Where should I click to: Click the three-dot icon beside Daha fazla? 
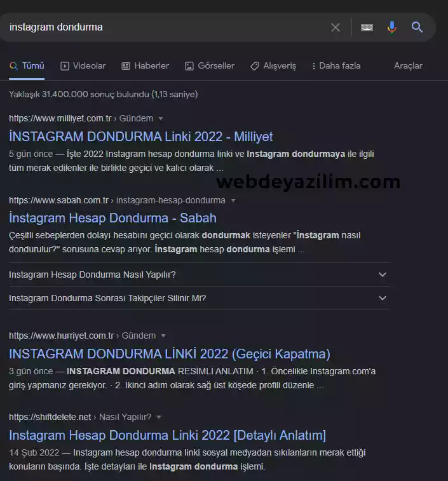pos(314,66)
